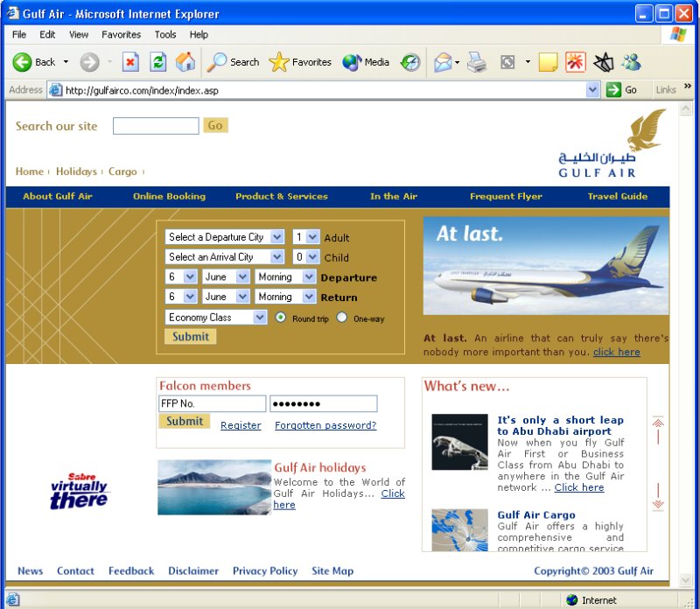Open the Select an Arrival City dropdown
Image resolution: width=700 pixels, height=609 pixels.
(225, 256)
